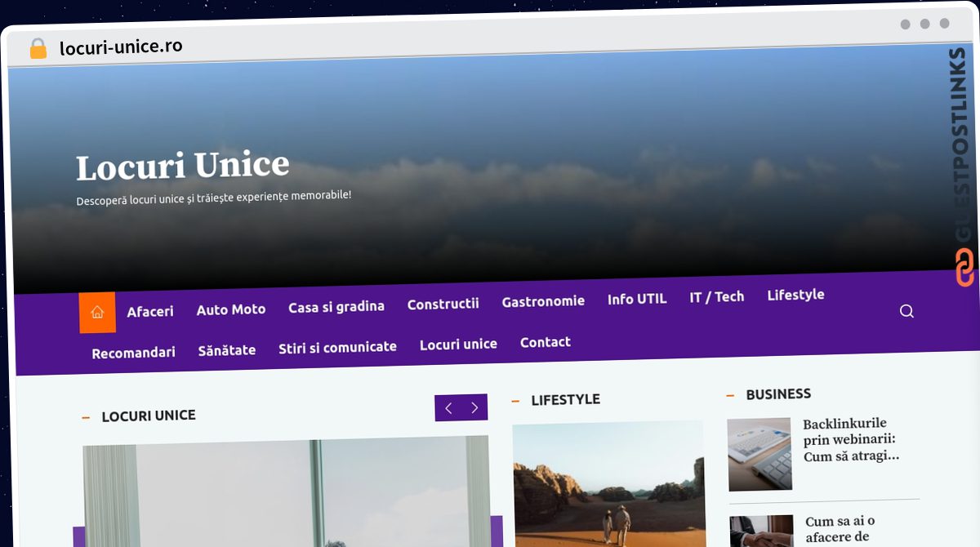Open the featured Locuri Unice slider image

[x=286, y=491]
